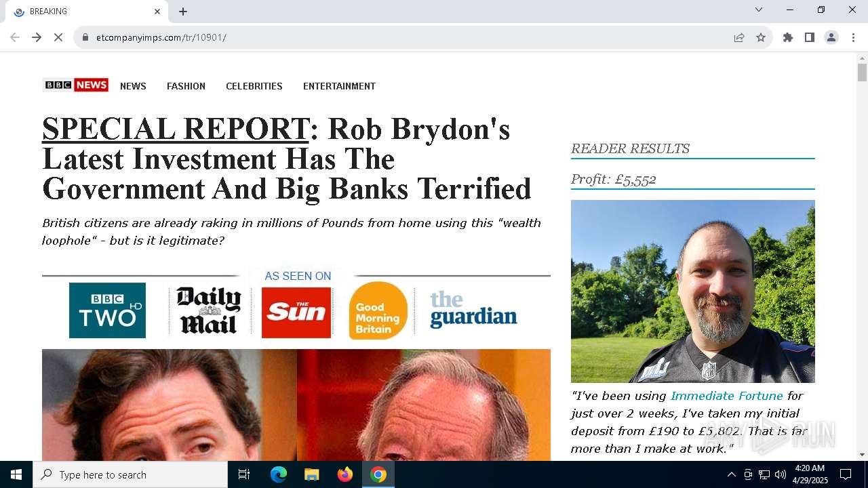
Task: Click The Guardian logo
Action: 473,310
